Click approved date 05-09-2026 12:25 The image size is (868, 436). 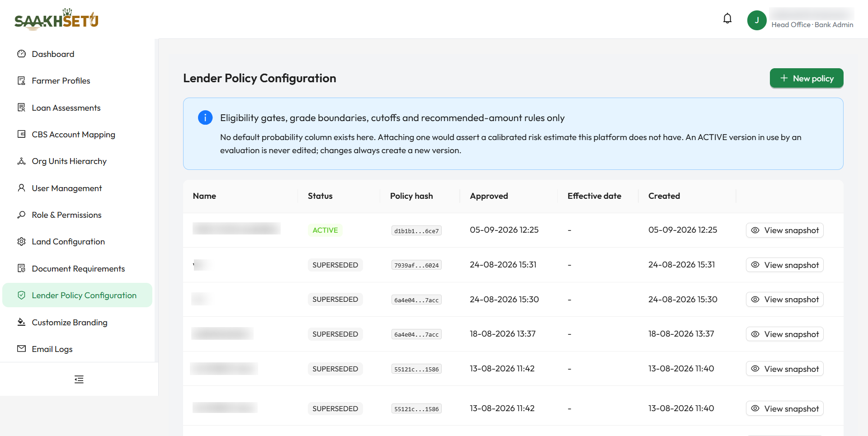(x=504, y=230)
